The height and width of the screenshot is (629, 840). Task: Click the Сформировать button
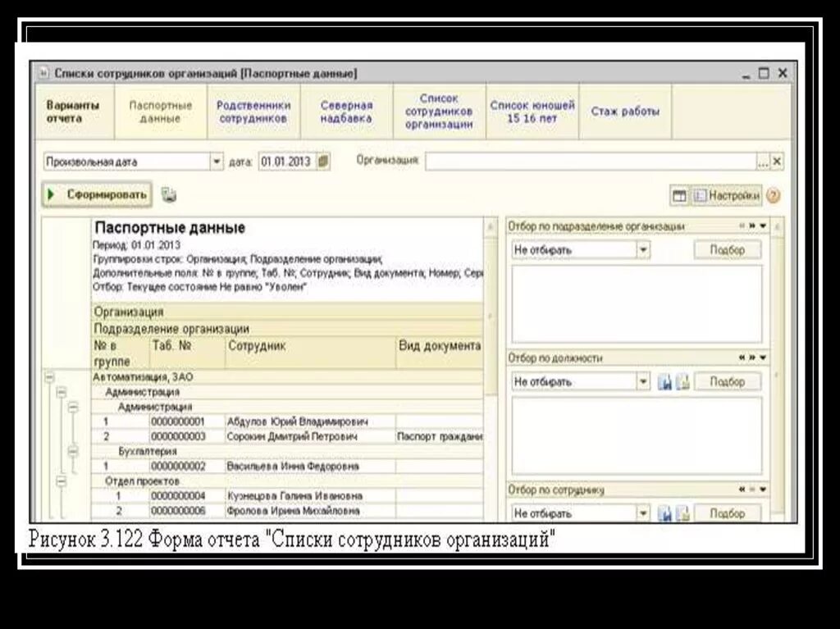pos(97,194)
